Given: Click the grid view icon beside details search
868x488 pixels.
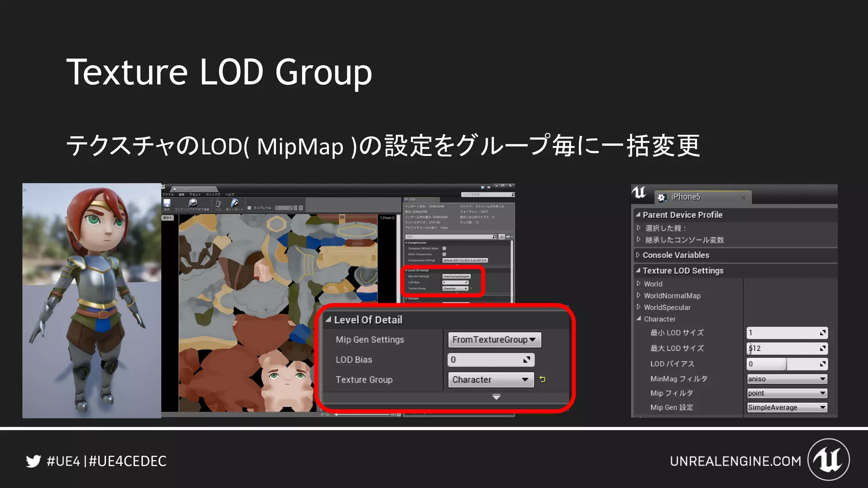Looking at the screenshot, I should coord(501,237).
